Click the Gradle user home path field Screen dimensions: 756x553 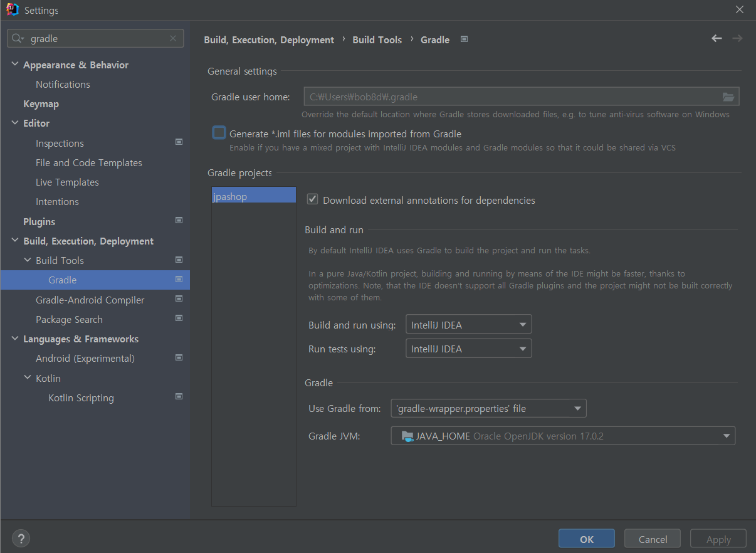pos(522,97)
